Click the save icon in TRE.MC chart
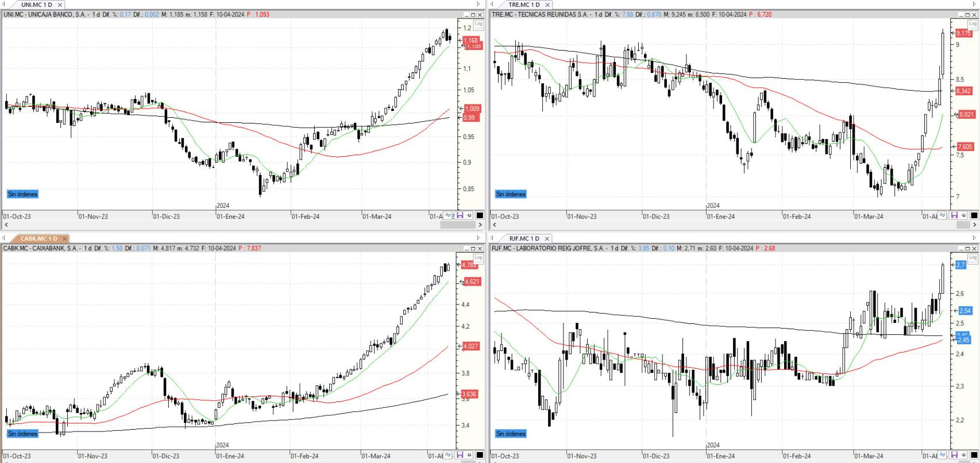 point(954,215)
